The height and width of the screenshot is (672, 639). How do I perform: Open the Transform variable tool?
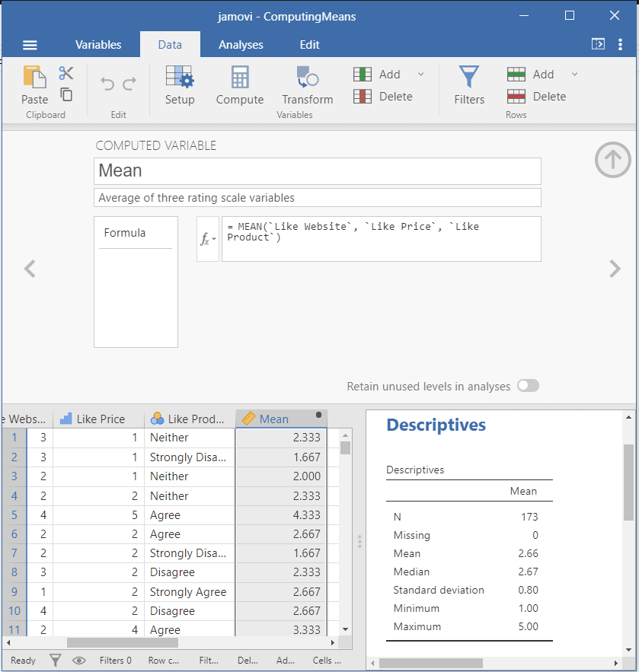point(308,86)
